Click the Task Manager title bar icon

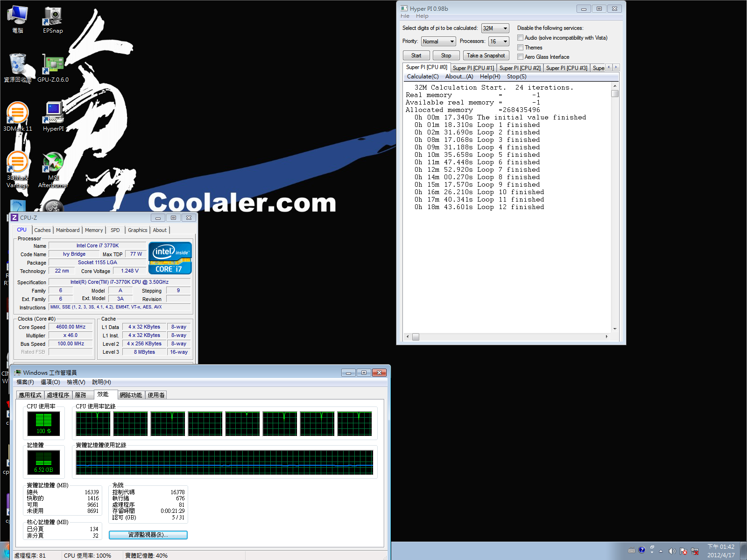point(18,372)
